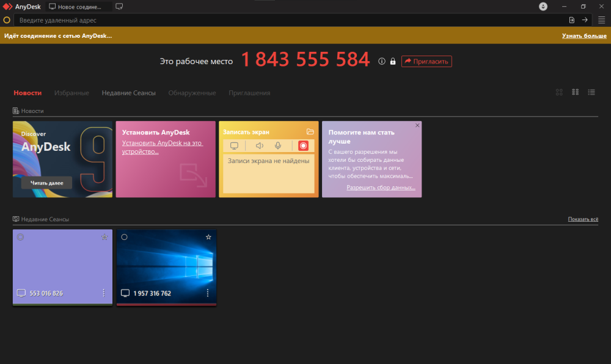Switch to list view
This screenshot has width=611, height=364.
[x=591, y=92]
